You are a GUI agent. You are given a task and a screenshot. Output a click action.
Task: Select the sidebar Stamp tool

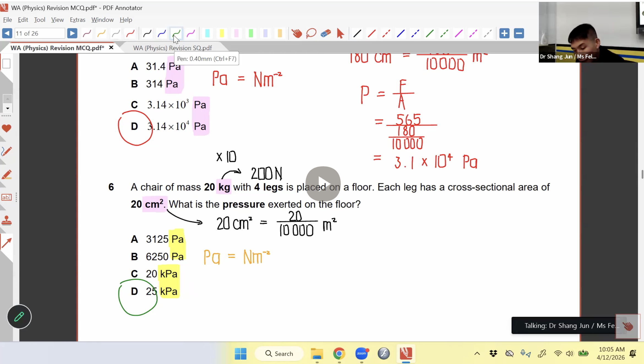[6, 220]
